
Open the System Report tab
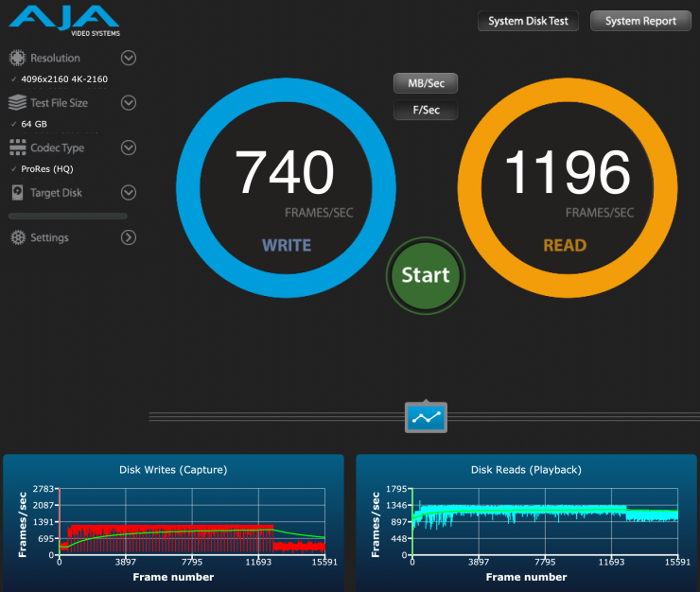point(640,21)
